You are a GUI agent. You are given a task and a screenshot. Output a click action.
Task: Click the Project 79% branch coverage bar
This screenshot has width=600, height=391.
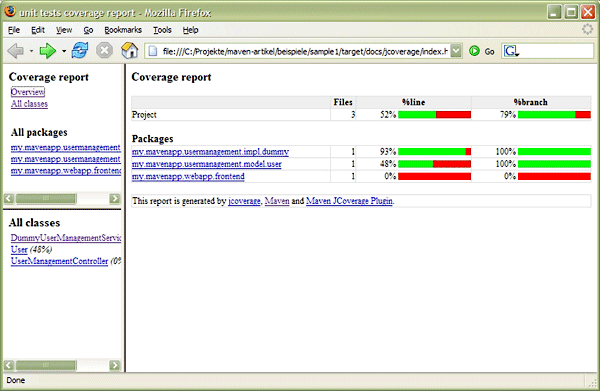click(x=554, y=114)
